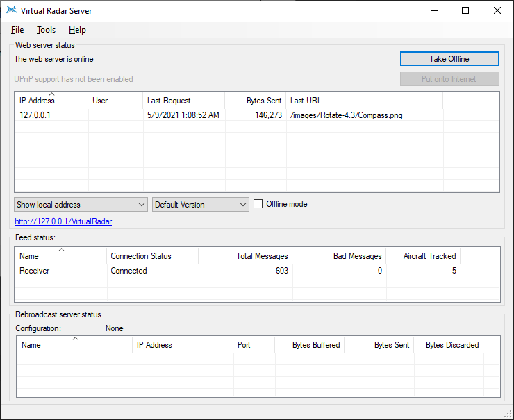Screen dimensions: 514x420
Task: Sort feeds by Name column header
Action: 60,256
